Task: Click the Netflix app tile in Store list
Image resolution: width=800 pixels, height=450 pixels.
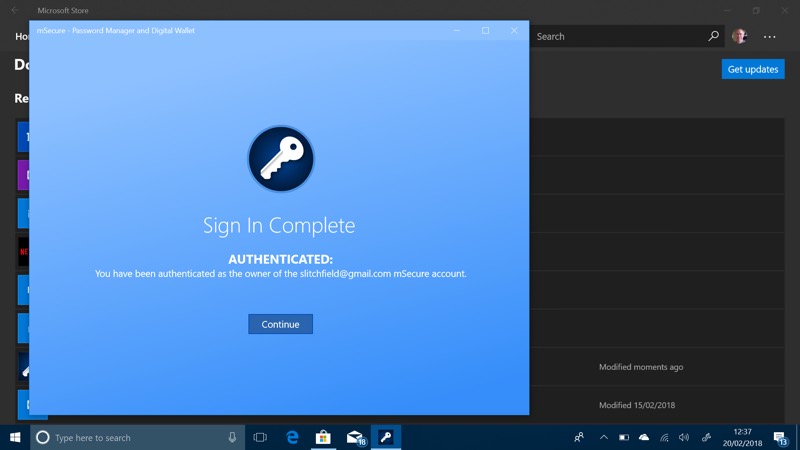Action: [23, 252]
